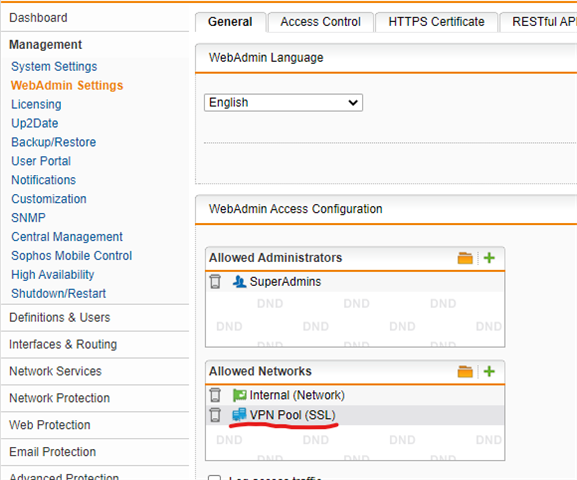Open Central Management

67,237
